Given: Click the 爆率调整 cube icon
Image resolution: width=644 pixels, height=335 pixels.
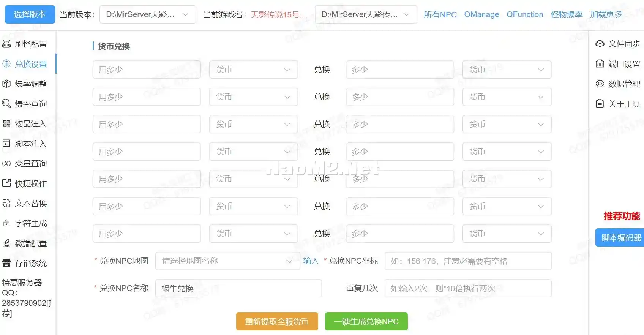Looking at the screenshot, I should [6, 84].
